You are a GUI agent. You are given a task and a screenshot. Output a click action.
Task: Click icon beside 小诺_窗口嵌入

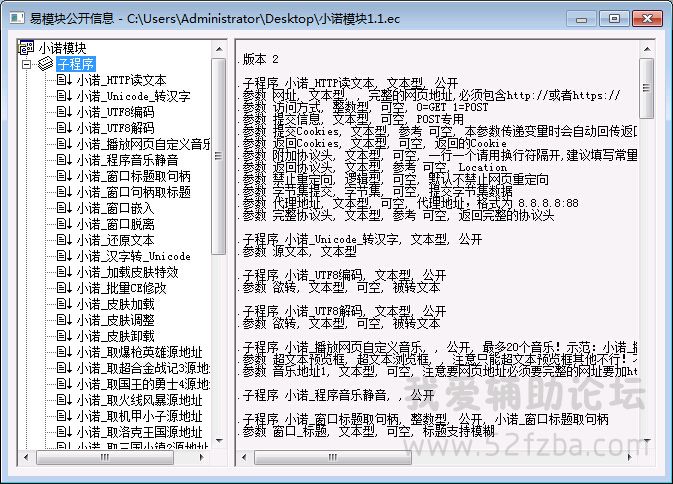[x=64, y=208]
